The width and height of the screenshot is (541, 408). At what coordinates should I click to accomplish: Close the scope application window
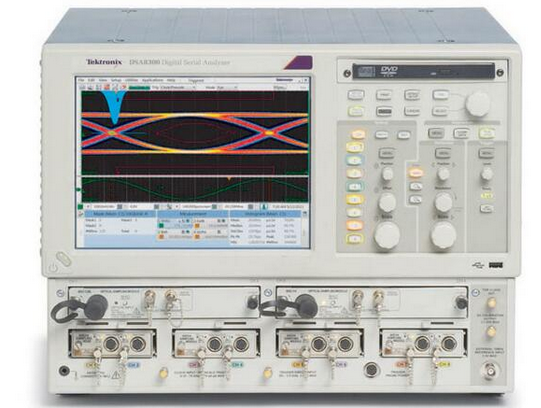[x=306, y=80]
